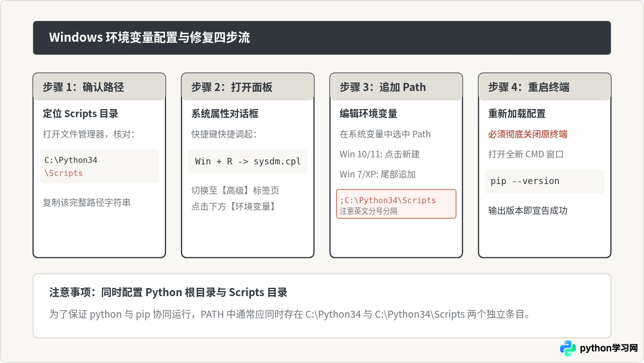
Task: Click the '定位 Scripts 目录' heading
Action: tap(80, 114)
